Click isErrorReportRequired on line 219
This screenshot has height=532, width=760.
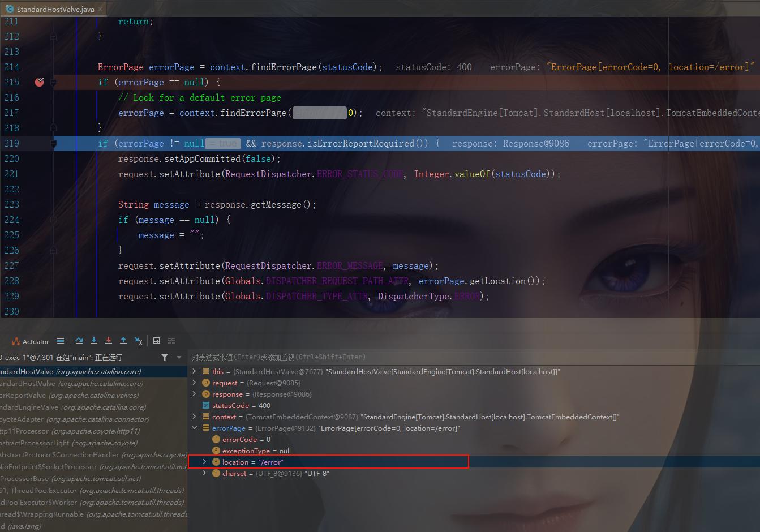[x=362, y=143]
